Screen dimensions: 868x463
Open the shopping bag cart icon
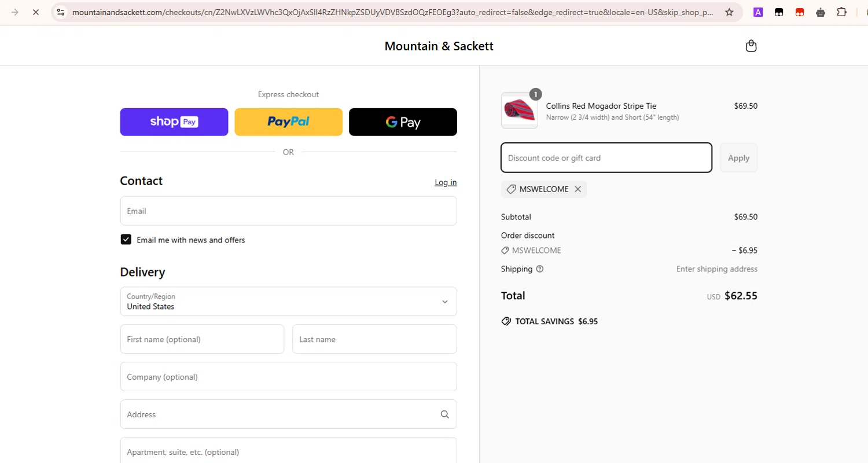[x=751, y=46]
